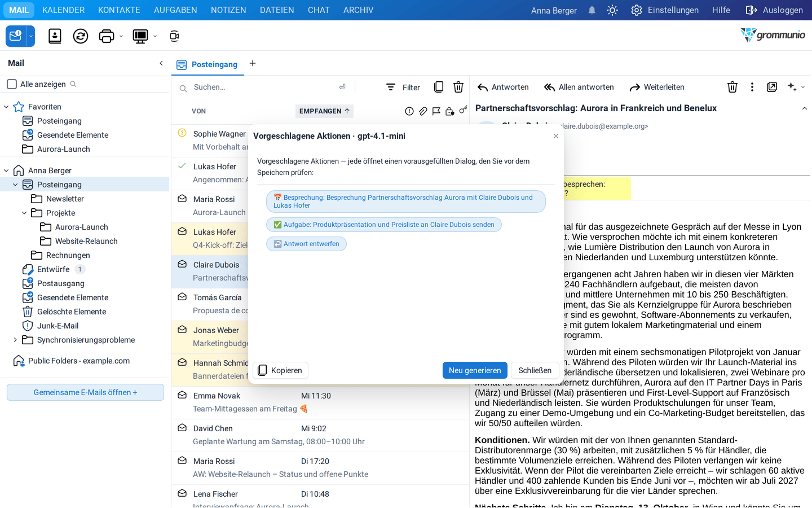Add a new tab with plus

pyautogui.click(x=253, y=63)
